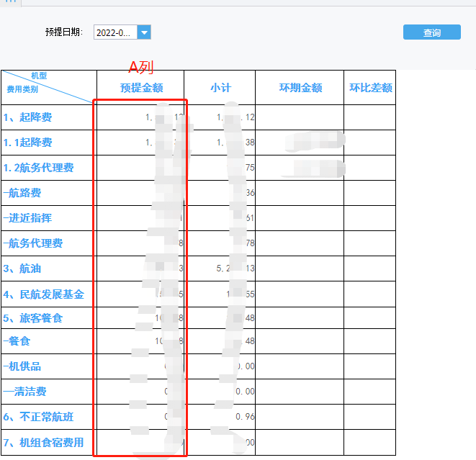Click the 机型 header label
The image size is (476, 460).
pos(39,76)
